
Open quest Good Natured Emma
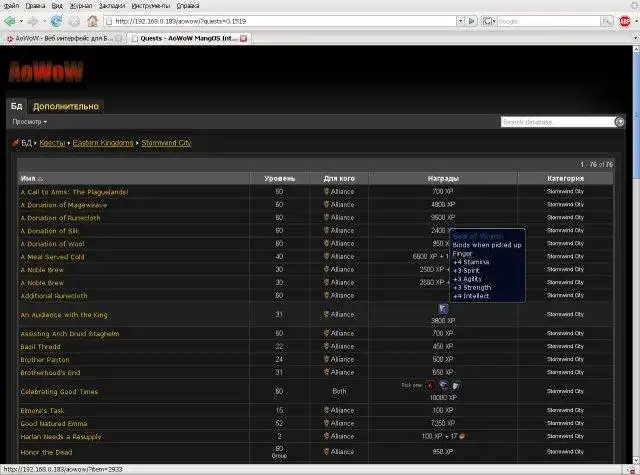[x=53, y=424]
